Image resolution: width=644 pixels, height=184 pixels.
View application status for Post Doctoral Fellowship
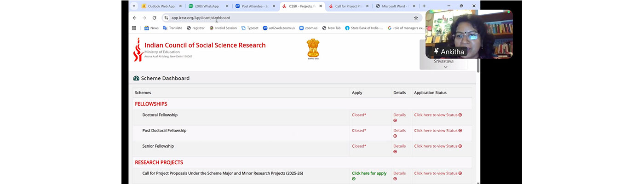click(437, 131)
